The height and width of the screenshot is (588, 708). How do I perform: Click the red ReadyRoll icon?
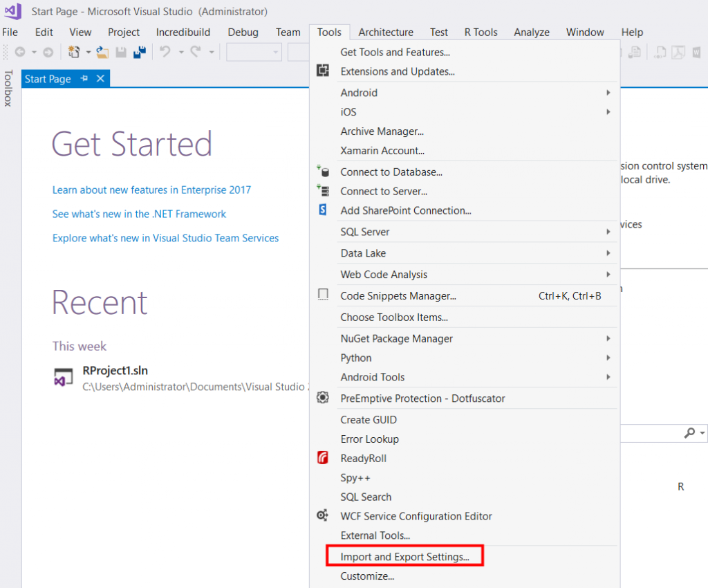[x=323, y=457]
